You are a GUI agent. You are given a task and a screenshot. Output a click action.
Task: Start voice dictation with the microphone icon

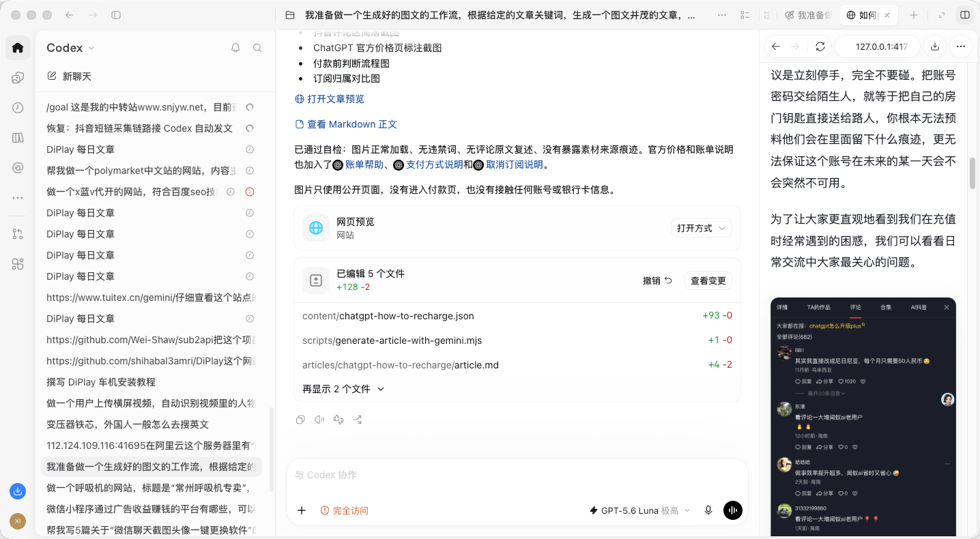click(708, 510)
